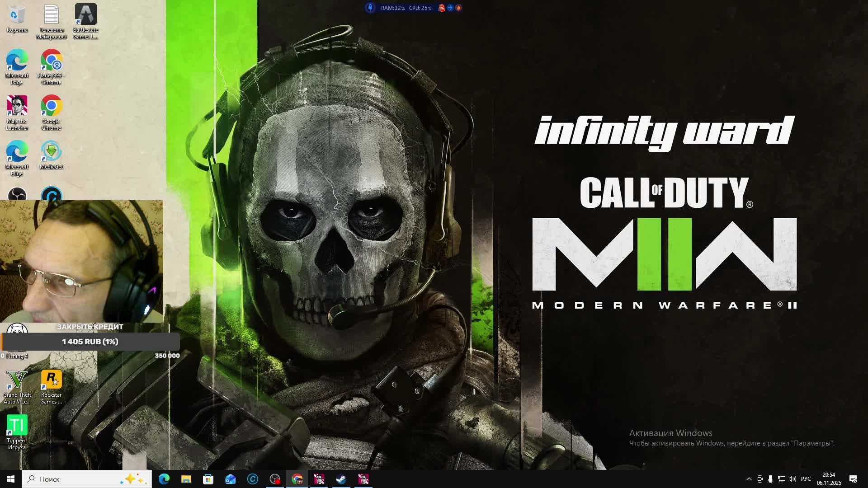
Task: Open the Корзина recycle bin icon
Action: click(17, 15)
